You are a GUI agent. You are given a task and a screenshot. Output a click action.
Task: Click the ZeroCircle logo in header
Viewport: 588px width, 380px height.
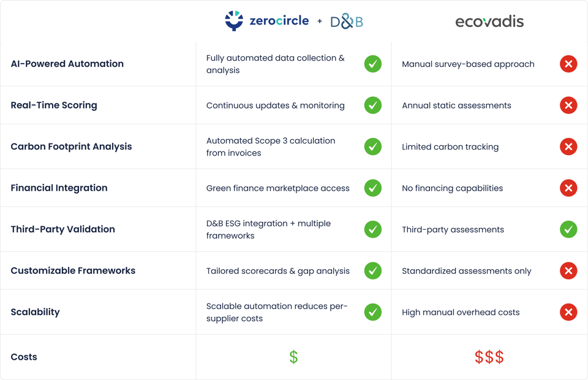(x=266, y=21)
